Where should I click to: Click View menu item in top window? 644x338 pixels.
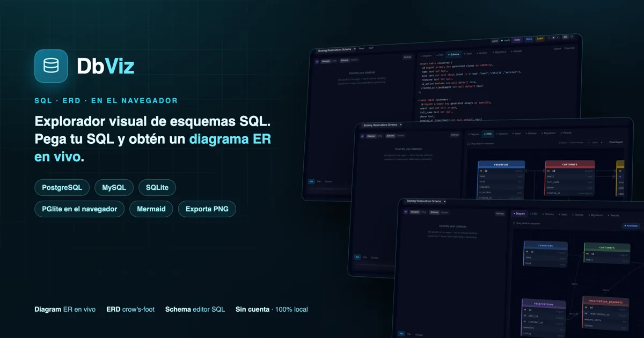click(371, 48)
